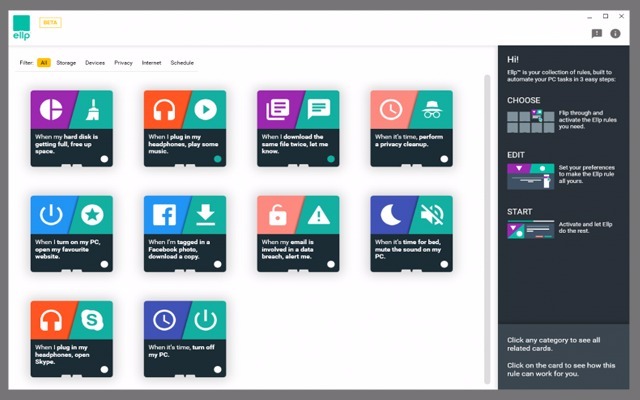Toggle the play some music rule indicator
This screenshot has height=400, width=640.
tap(217, 158)
